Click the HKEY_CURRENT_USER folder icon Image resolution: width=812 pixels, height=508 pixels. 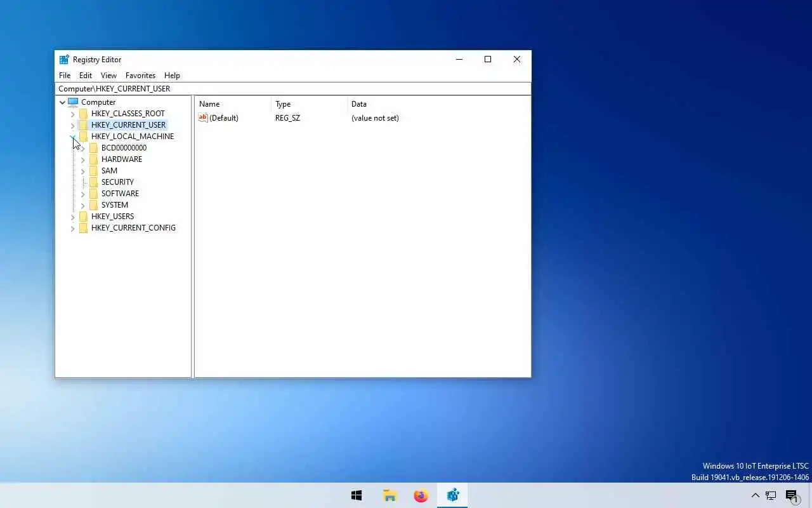[83, 125]
